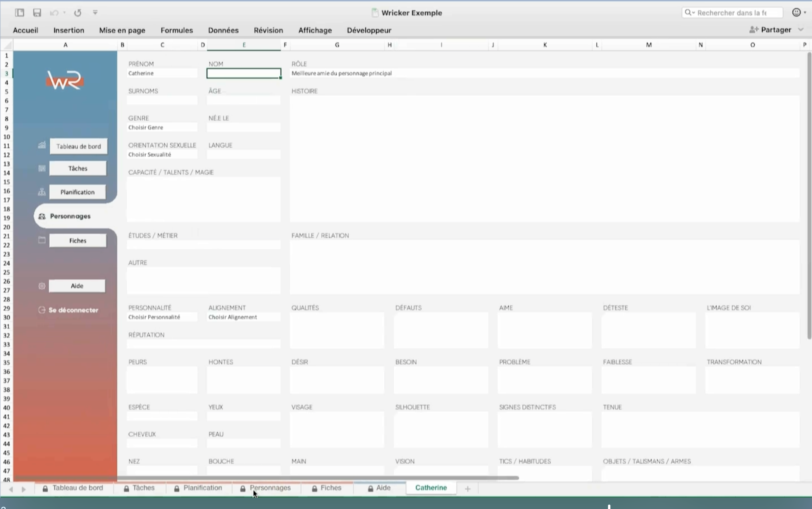Image resolution: width=812 pixels, height=509 pixels.
Task: Click the chart icon beside Tableau de bord
Action: (x=42, y=145)
